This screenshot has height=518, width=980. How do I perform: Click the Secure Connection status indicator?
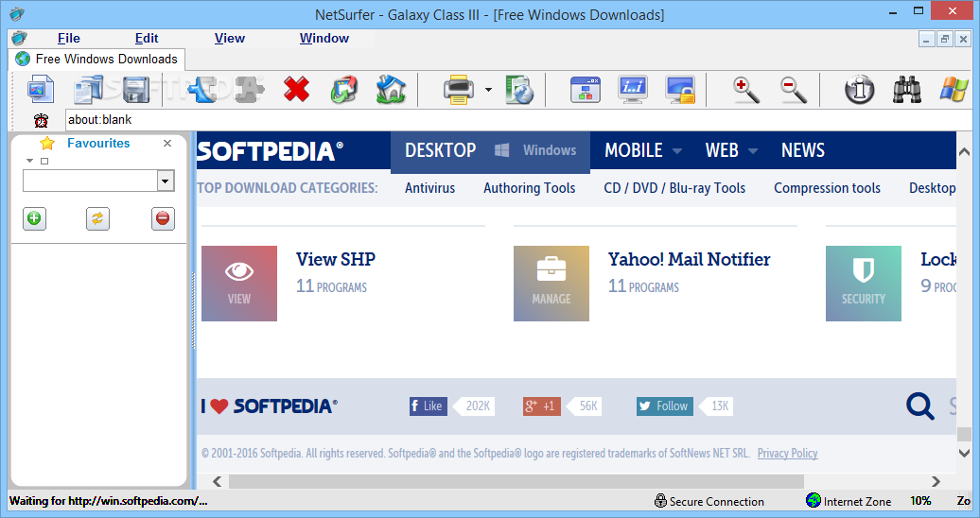pyautogui.click(x=709, y=501)
